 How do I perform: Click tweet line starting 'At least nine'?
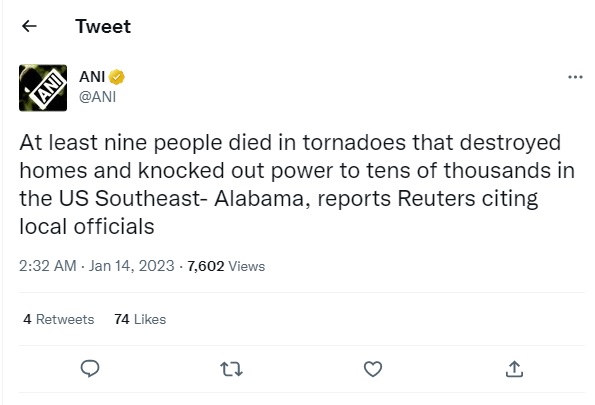(x=290, y=143)
